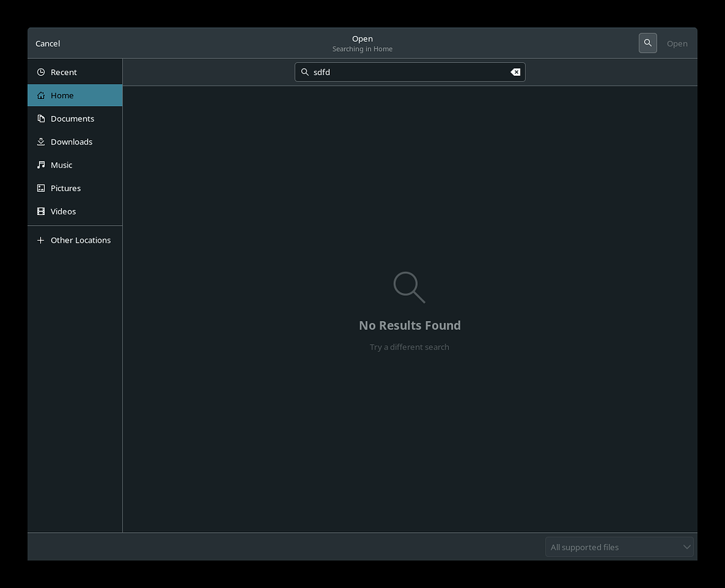Click the Home folder icon

(41, 95)
